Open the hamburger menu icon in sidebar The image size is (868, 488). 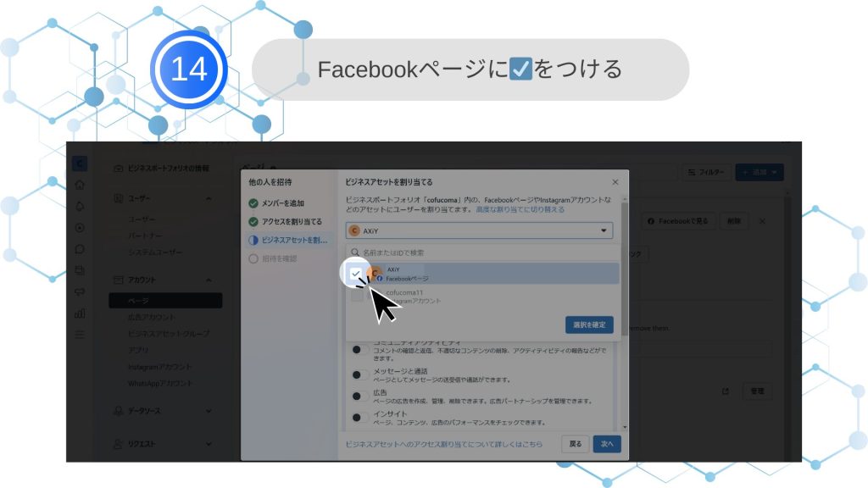(80, 334)
